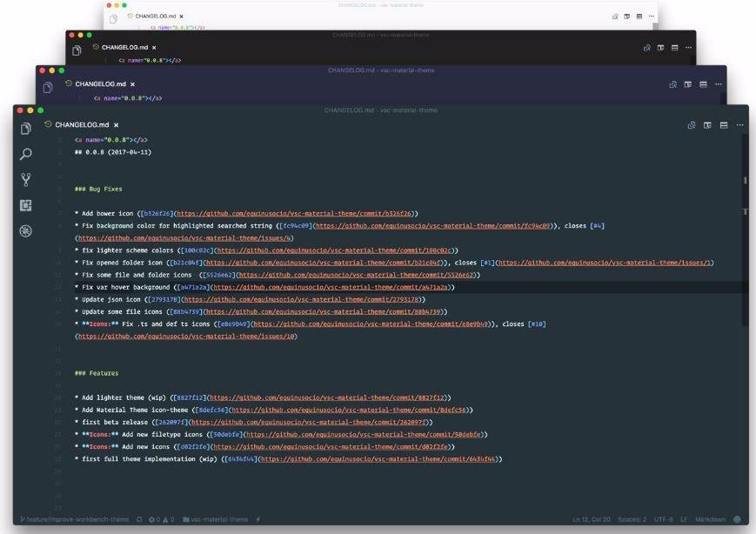756x534 pixels.
Task: Open More Actions ellipsis in black window
Action: pos(688,48)
